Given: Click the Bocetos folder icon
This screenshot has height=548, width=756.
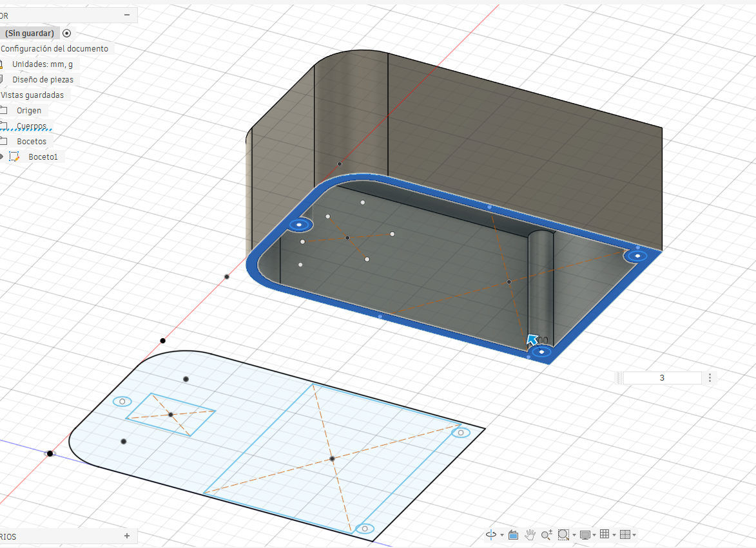Looking at the screenshot, I should click(3, 141).
